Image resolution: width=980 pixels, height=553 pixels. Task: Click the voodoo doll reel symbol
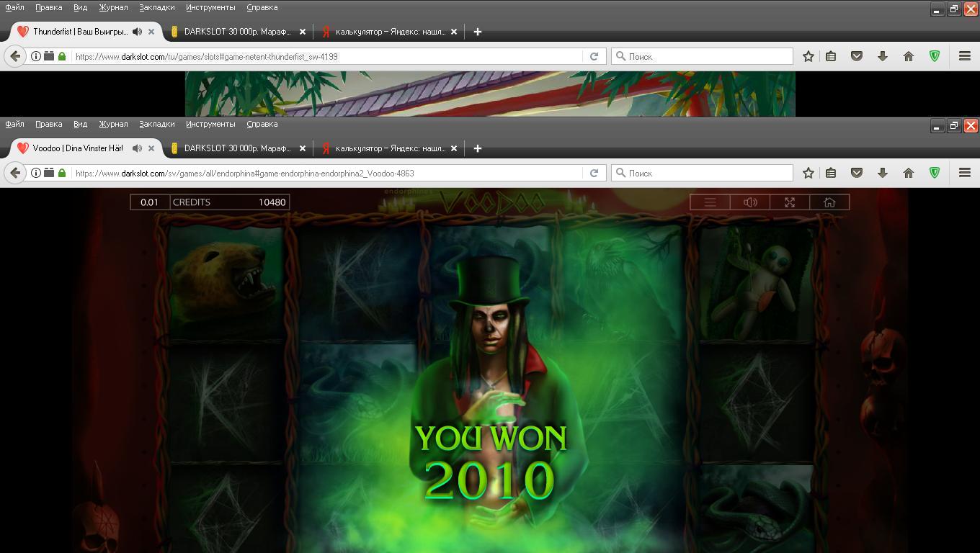coord(757,284)
